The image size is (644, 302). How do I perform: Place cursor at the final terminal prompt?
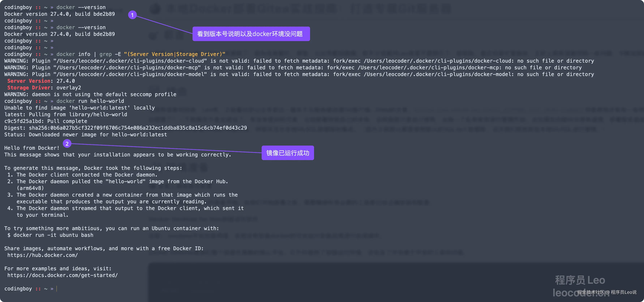tap(57, 289)
